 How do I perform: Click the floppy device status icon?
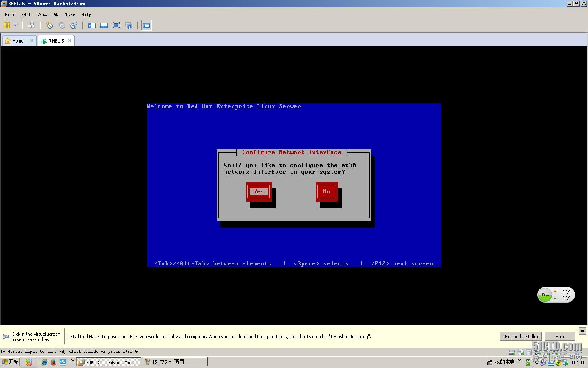pos(529,352)
